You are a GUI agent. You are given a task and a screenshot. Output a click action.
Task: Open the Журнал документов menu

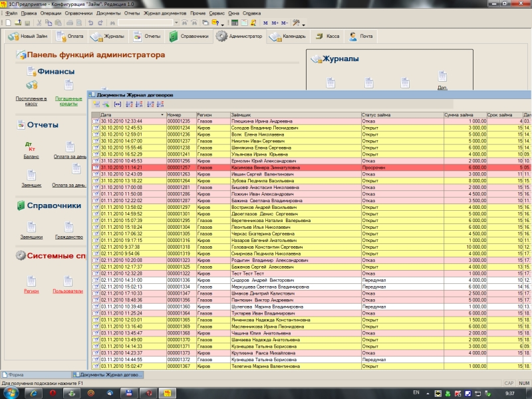164,13
